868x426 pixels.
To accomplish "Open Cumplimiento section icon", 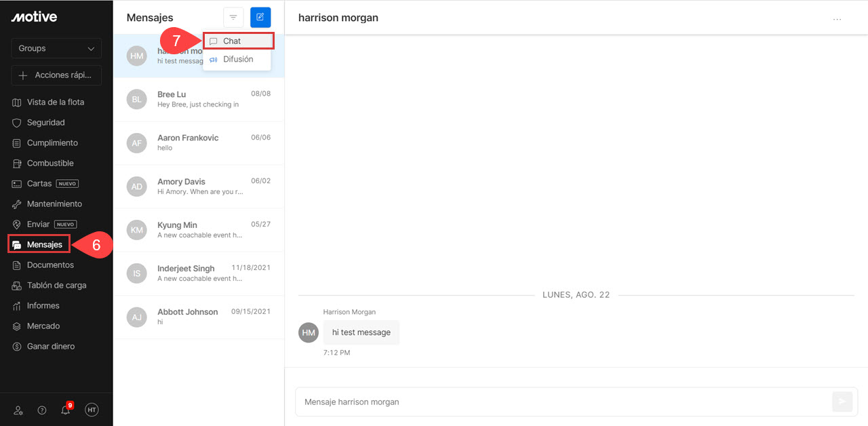I will pos(18,143).
